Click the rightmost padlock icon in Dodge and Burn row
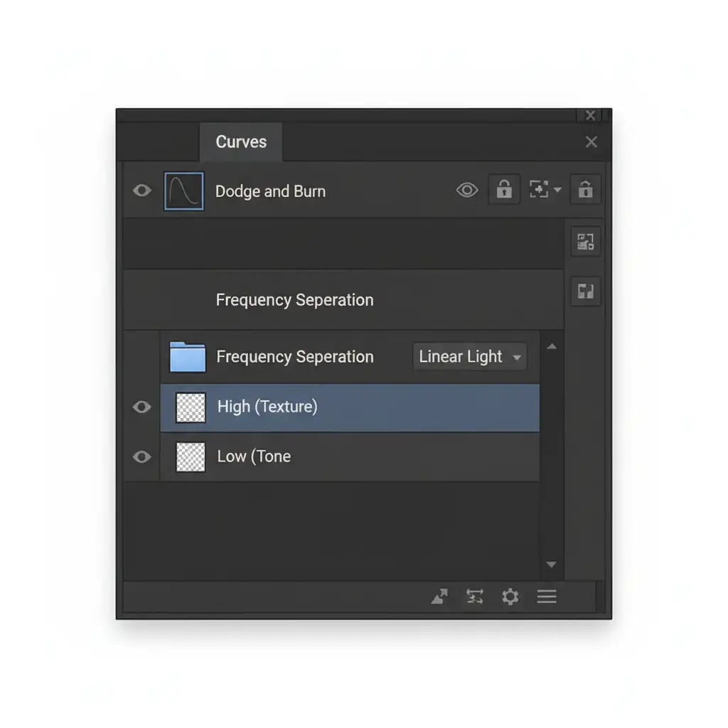Viewport: 728px width, 728px height. tap(585, 190)
